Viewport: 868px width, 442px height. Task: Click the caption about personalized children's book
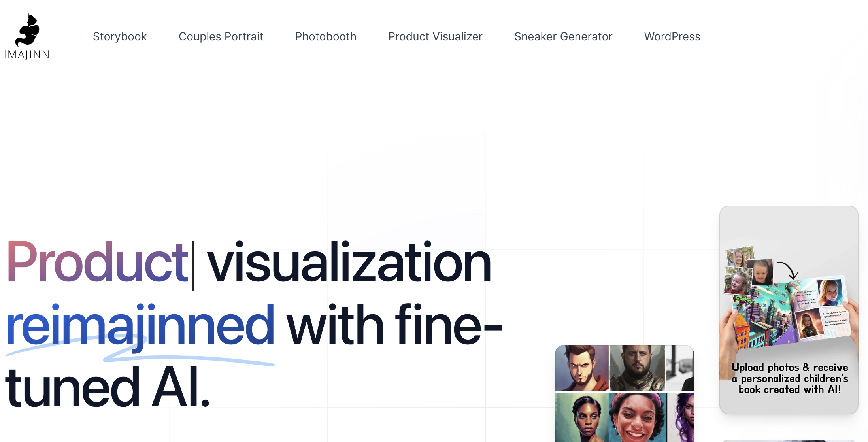pos(789,378)
